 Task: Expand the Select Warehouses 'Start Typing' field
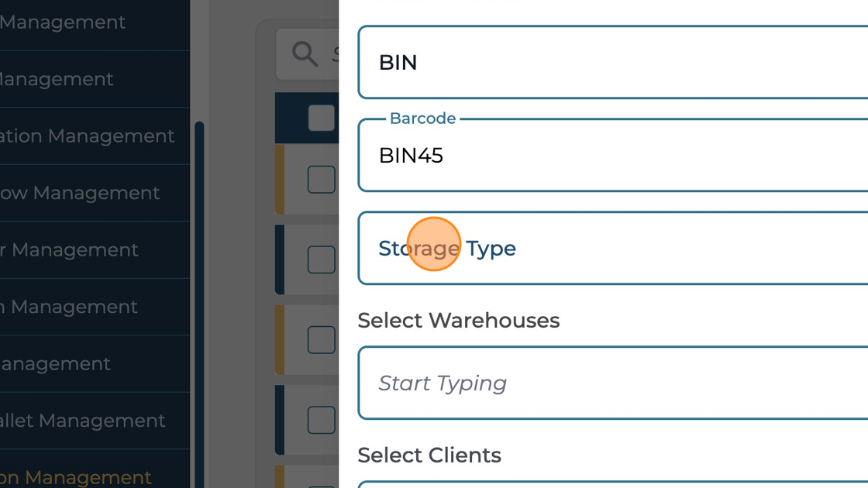[x=612, y=383]
